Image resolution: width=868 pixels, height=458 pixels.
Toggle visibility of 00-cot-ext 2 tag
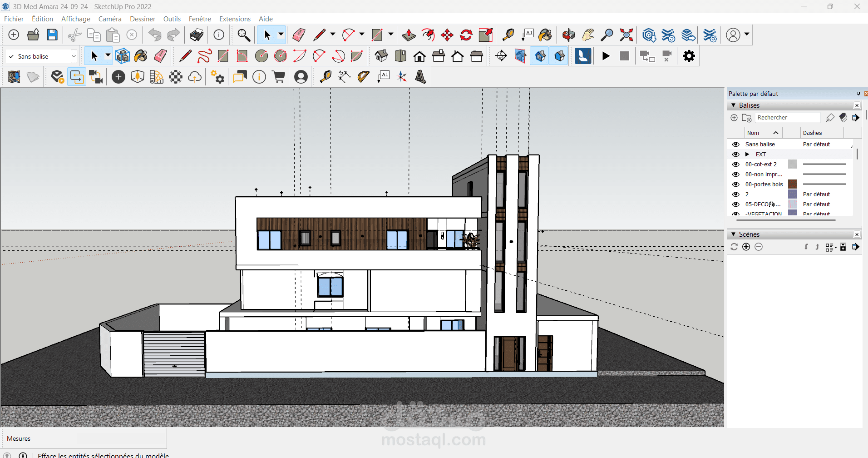pyautogui.click(x=735, y=164)
